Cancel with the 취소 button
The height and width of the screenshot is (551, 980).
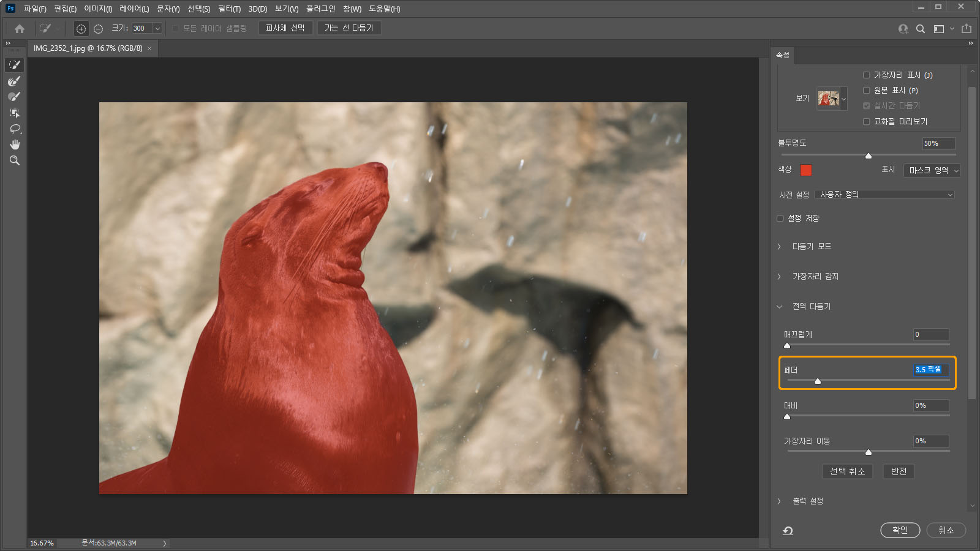click(x=946, y=530)
